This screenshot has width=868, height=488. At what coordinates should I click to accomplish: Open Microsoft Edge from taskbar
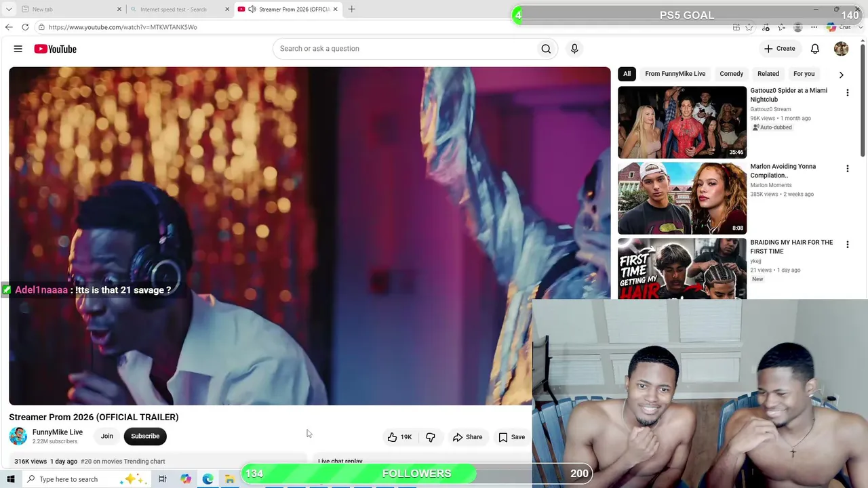pyautogui.click(x=208, y=479)
